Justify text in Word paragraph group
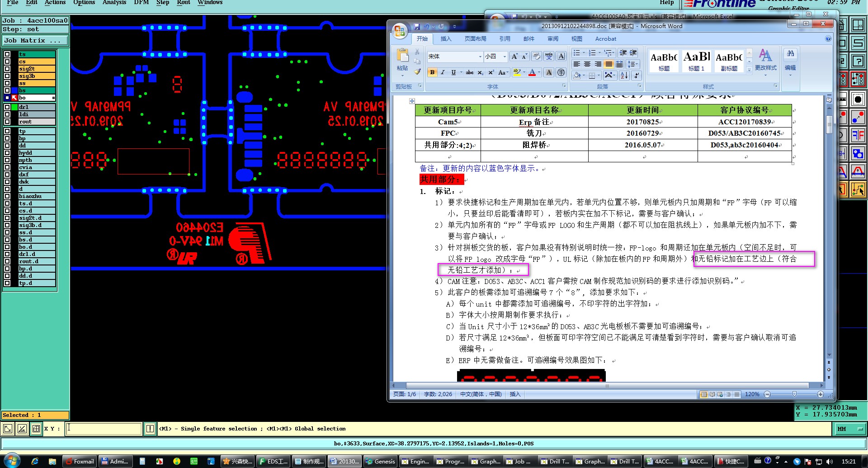Image resolution: width=868 pixels, height=468 pixels. tap(609, 64)
